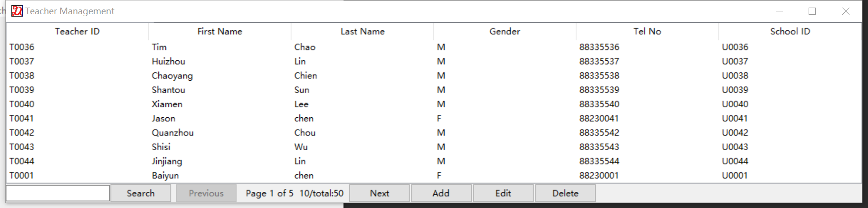
Task: Select row T0001
Action: [x=434, y=175]
